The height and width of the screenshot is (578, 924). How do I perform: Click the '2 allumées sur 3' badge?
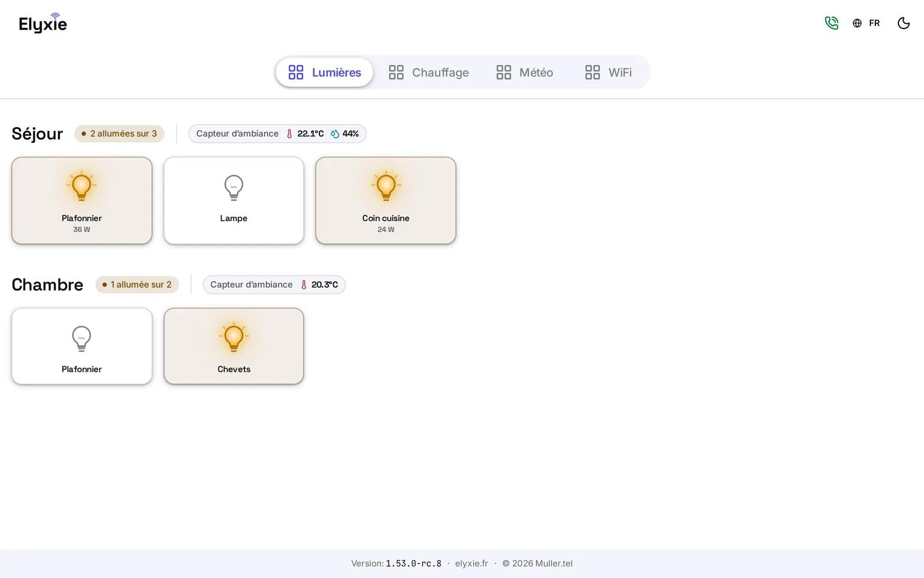120,134
